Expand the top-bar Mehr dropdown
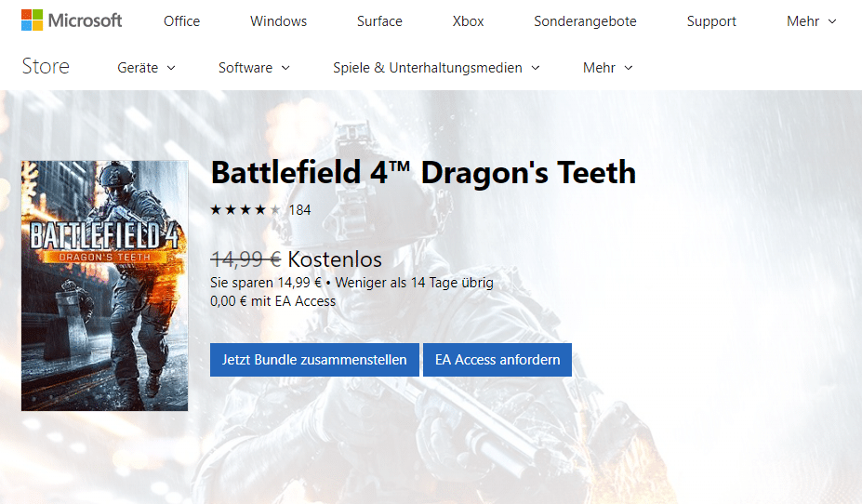Screen dimensions: 862x504 811,21
